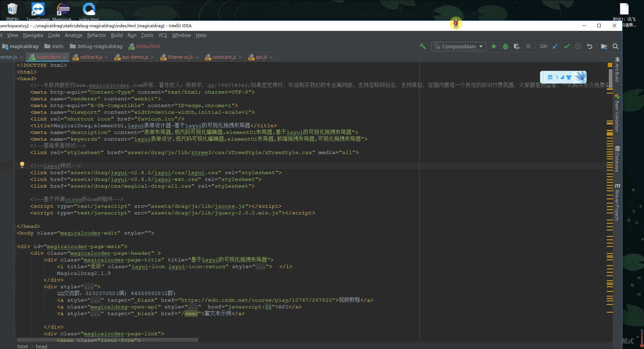
Task: Open the Database tool window
Action: [x=617, y=159]
